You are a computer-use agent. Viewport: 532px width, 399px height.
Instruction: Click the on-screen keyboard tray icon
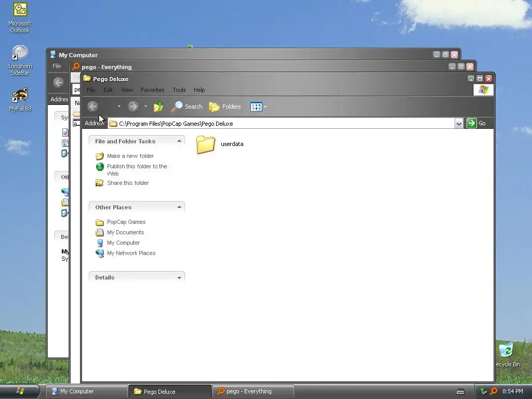click(460, 392)
